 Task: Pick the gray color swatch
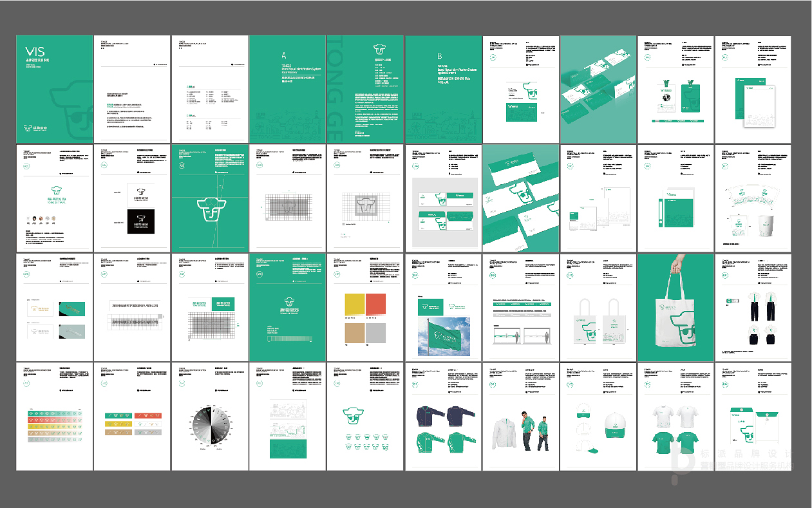[x=375, y=333]
